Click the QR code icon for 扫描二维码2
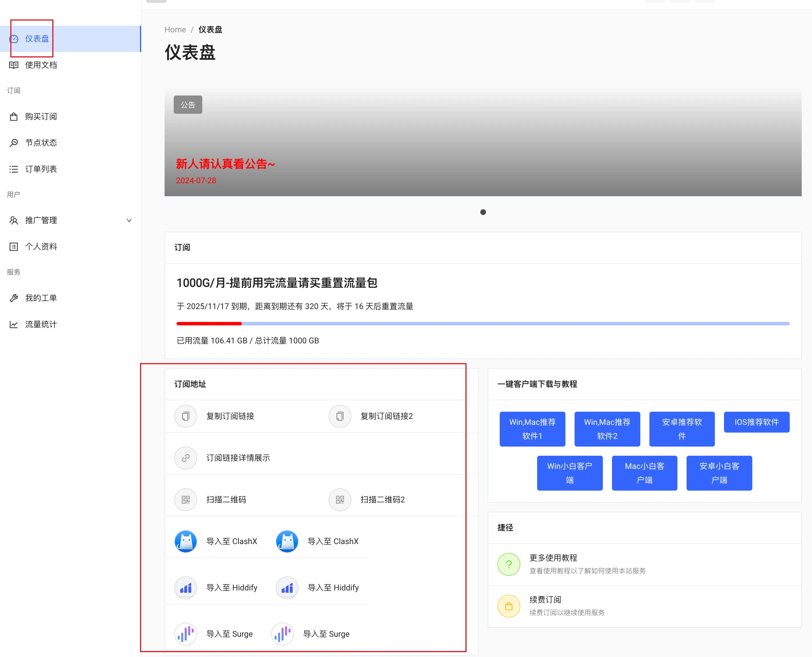The image size is (812, 657). 340,499
